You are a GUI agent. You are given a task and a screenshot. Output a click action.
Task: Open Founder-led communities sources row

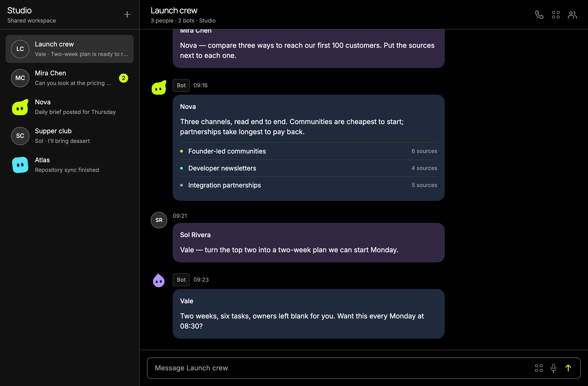click(308, 151)
